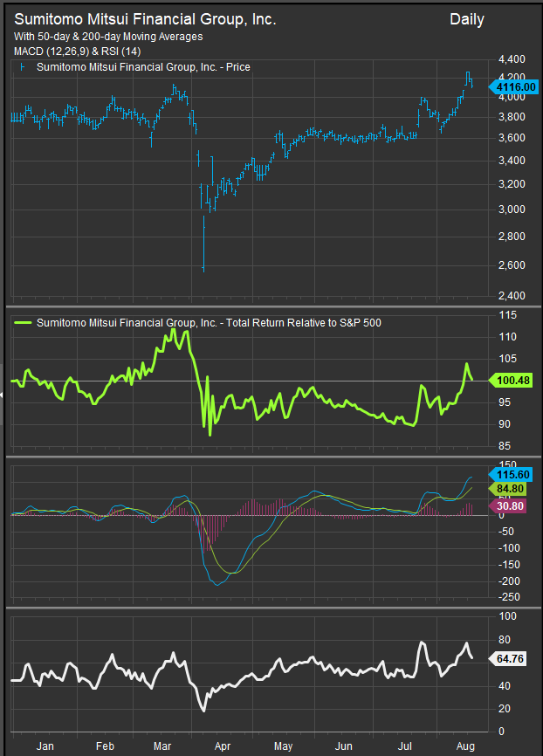Click Jan on the date axis
This screenshot has height=756, width=543.
[45, 746]
